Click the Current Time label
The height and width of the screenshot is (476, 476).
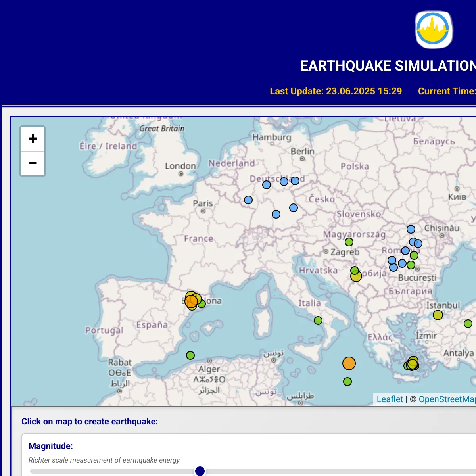tap(447, 91)
